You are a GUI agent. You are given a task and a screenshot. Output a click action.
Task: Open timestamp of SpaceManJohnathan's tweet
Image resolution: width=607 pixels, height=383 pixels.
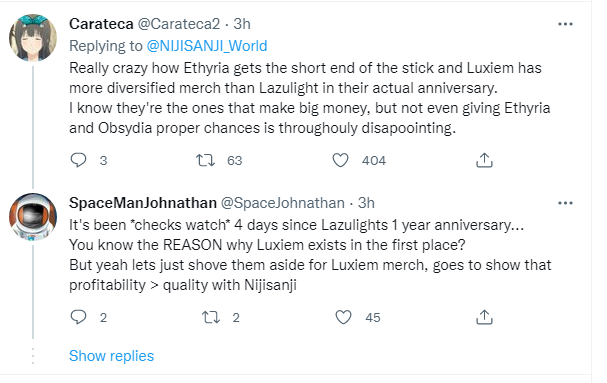(x=366, y=203)
